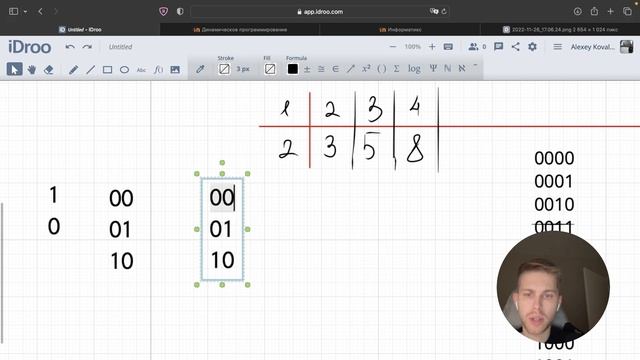Open the parentheses brackets formula group

(382, 69)
